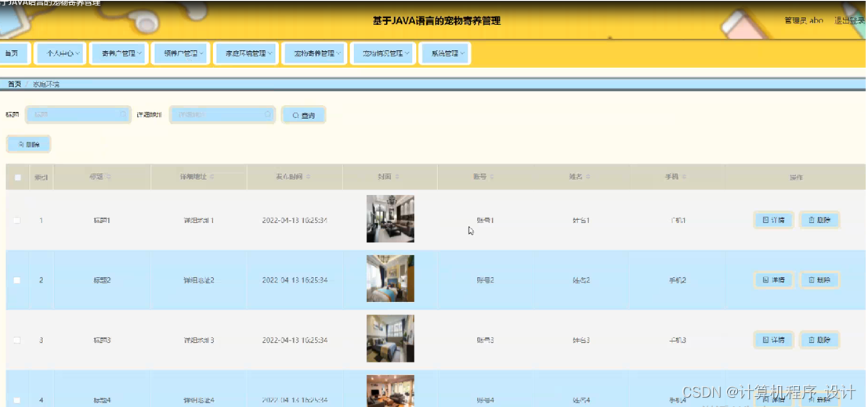868x407 pixels.
Task: Click 详情 button for row 3
Action: click(x=774, y=340)
